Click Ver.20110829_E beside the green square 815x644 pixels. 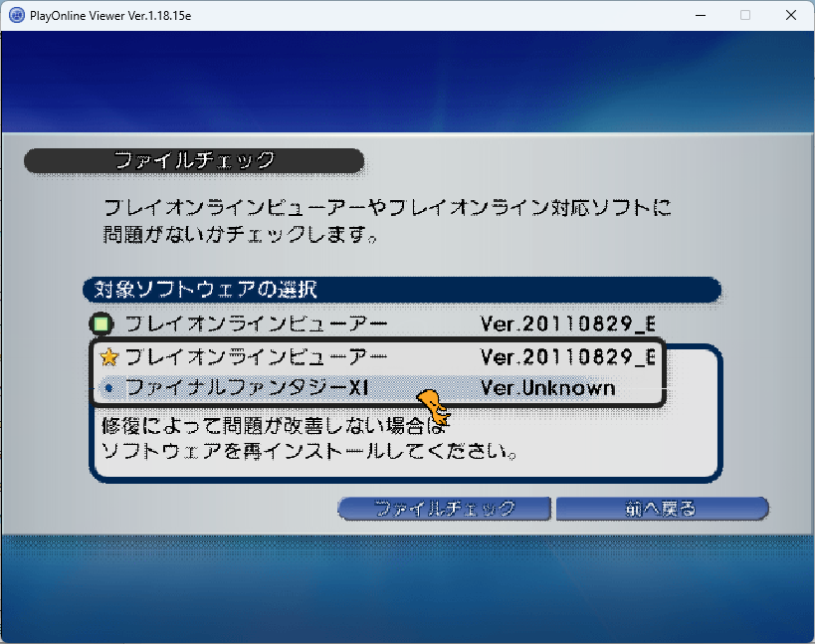567,324
